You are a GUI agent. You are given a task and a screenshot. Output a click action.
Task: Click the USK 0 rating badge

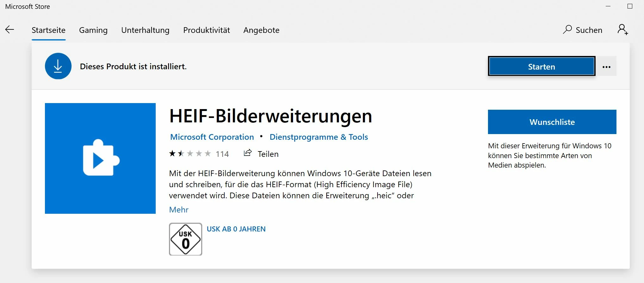click(185, 239)
